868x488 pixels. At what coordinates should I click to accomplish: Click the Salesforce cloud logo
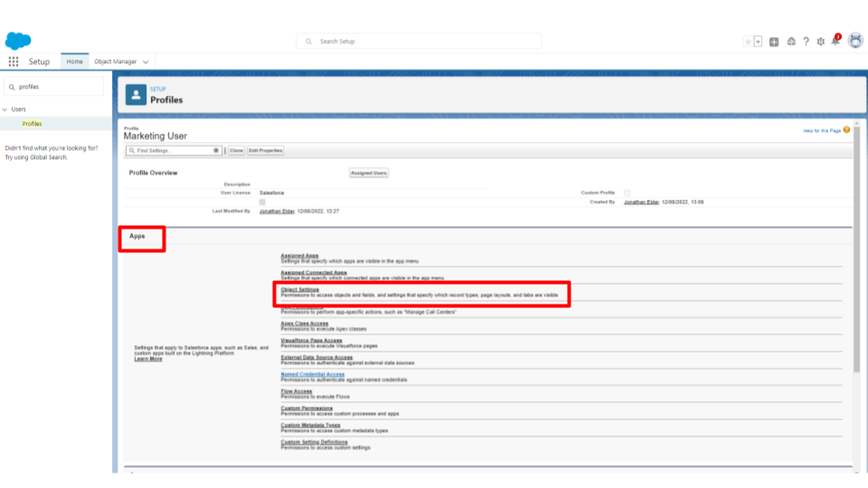18,41
